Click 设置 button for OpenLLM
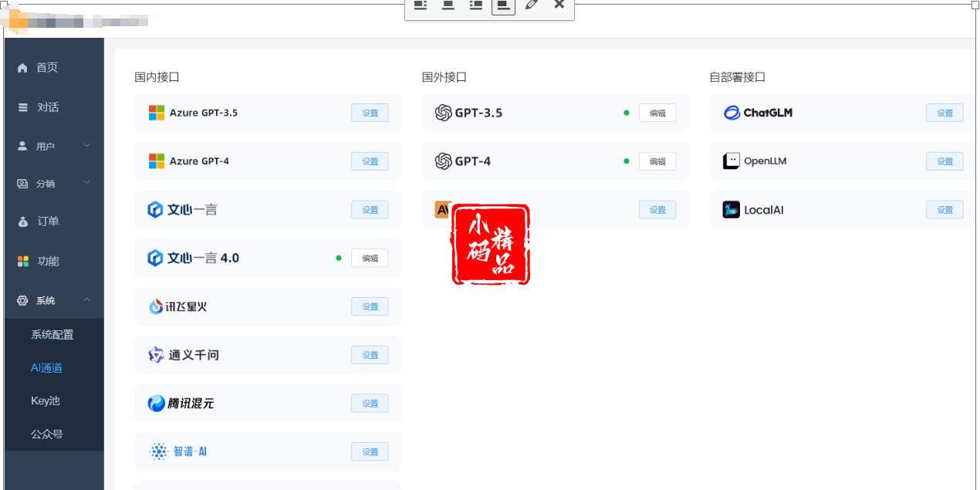This screenshot has width=980, height=490. [x=945, y=161]
